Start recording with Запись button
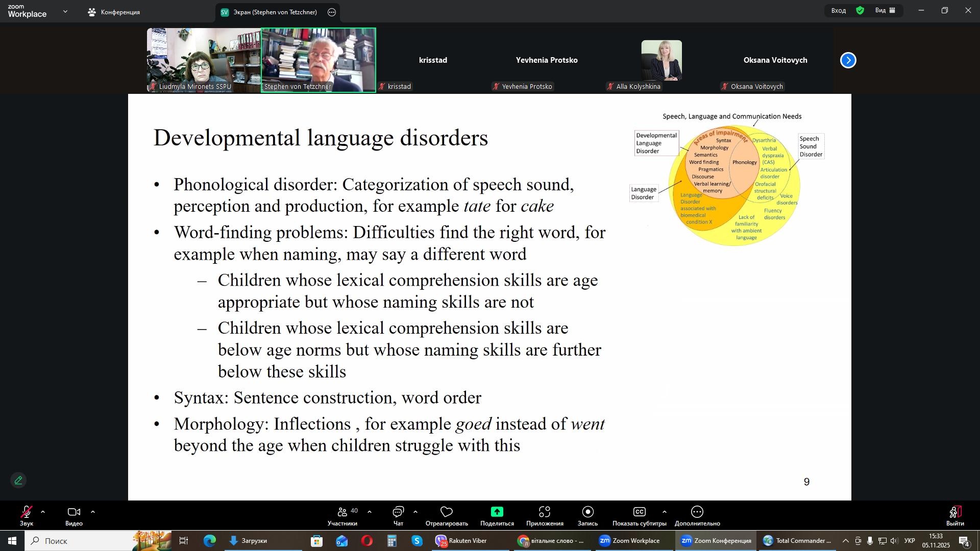The height and width of the screenshot is (551, 980). [587, 515]
